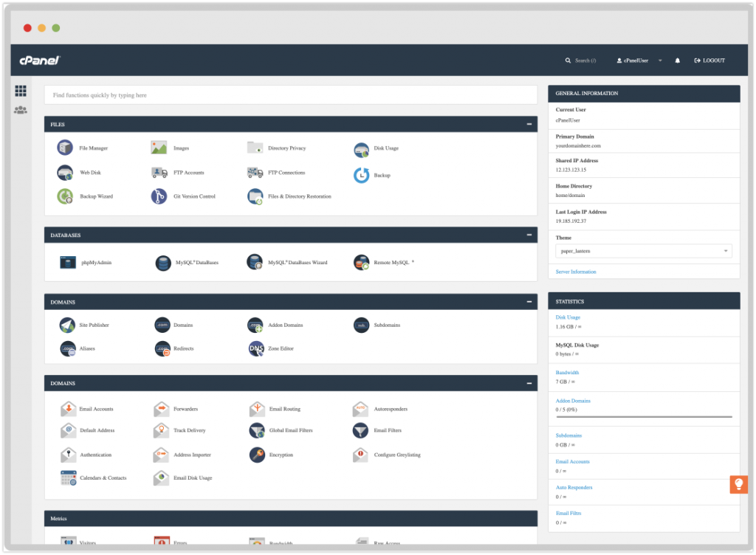Click the home grid icon in sidebar
The width and height of the screenshot is (756, 555).
pos(20,91)
